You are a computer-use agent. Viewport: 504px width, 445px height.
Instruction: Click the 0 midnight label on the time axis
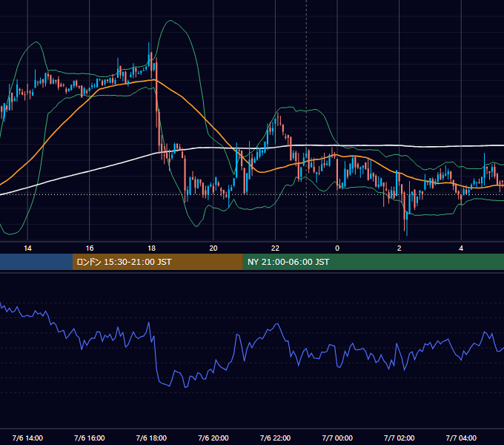[337, 248]
